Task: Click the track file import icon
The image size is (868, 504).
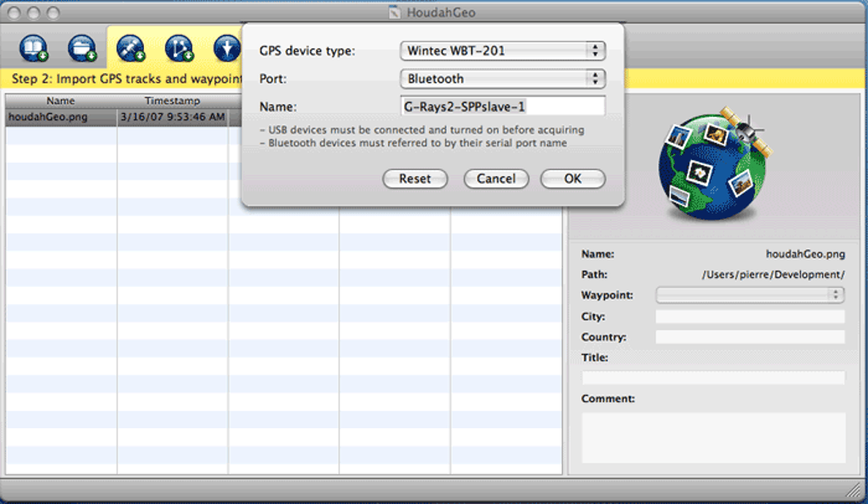Action: tap(179, 48)
